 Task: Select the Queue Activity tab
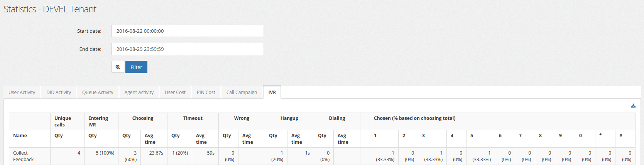point(98,93)
